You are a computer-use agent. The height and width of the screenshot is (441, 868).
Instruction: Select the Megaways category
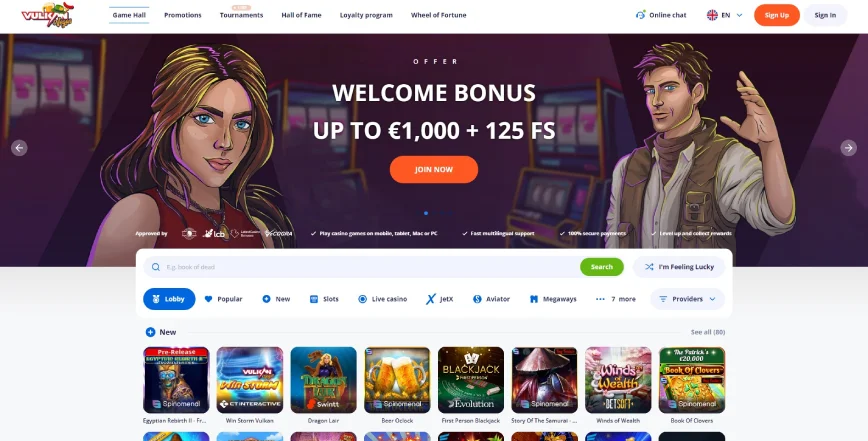[552, 299]
